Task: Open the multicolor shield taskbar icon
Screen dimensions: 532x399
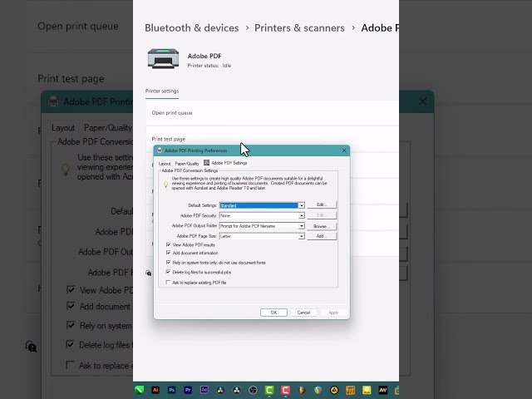Action: 318,390
